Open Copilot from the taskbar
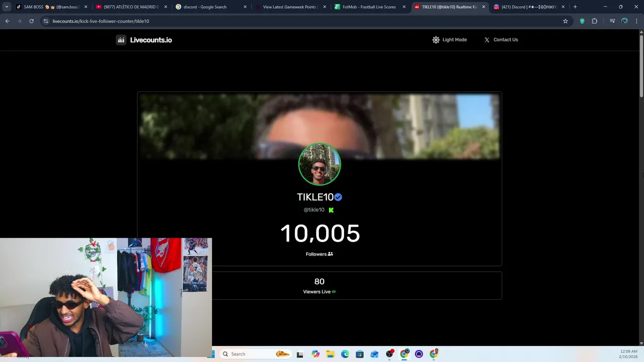644x362 pixels. pyautogui.click(x=315, y=354)
